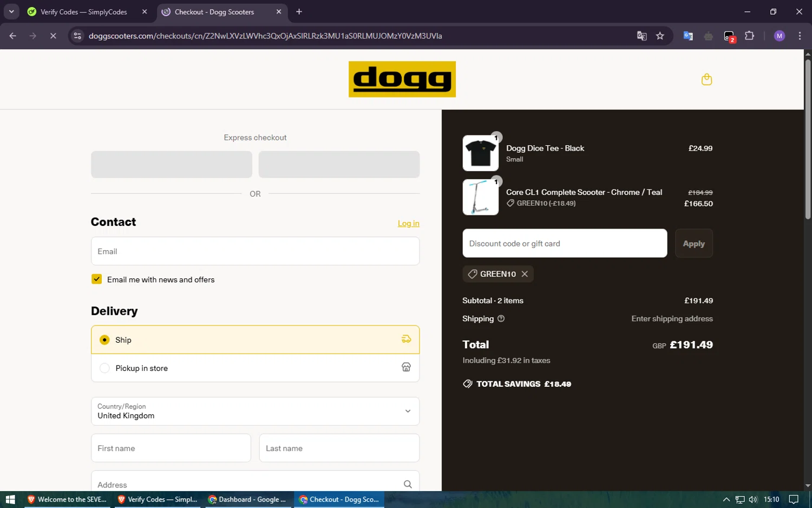Click the greyed-out extension icon
Image resolution: width=812 pixels, height=508 pixels.
[x=708, y=36]
